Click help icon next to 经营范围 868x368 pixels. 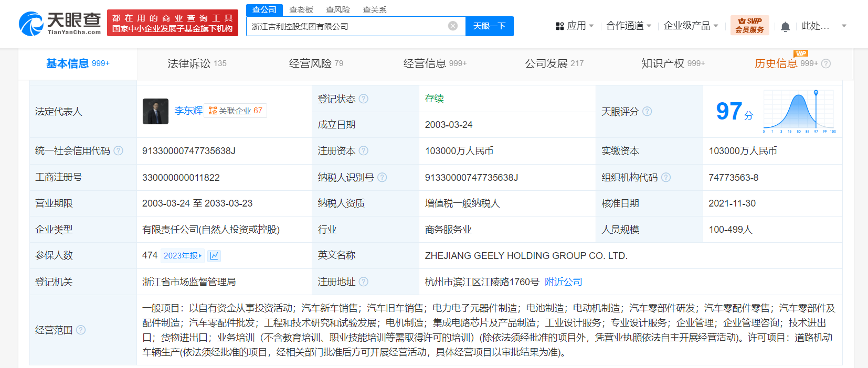[x=81, y=330]
